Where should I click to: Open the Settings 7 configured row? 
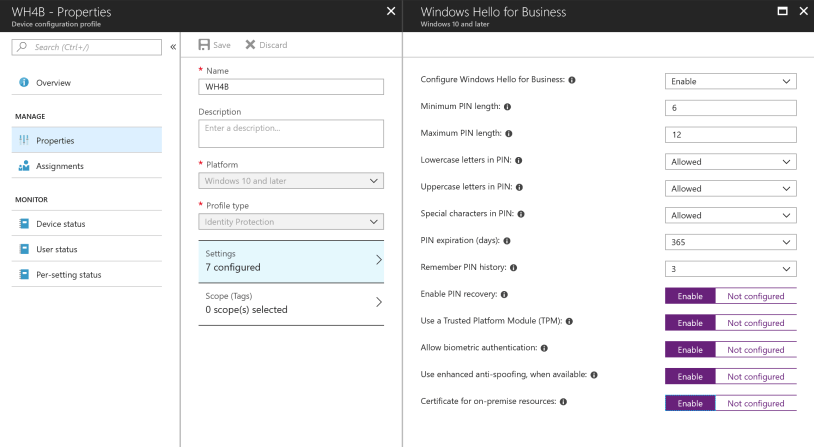pos(291,260)
